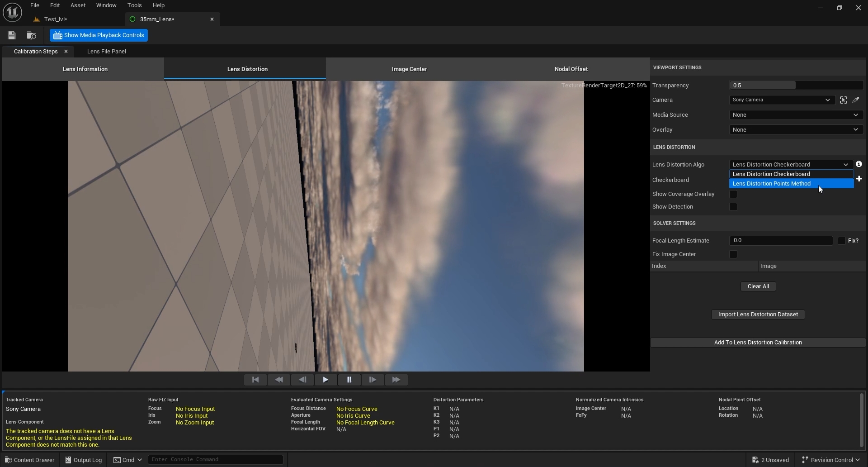Enable the Show Coverage Overlay checkbox

click(733, 194)
